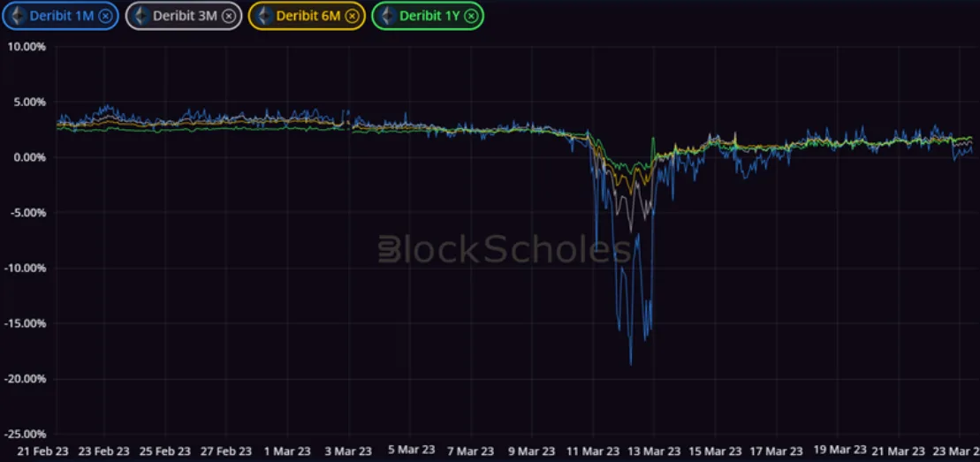Click the 7 Mar 23 date label
The height and width of the screenshot is (462, 980).
[471, 451]
